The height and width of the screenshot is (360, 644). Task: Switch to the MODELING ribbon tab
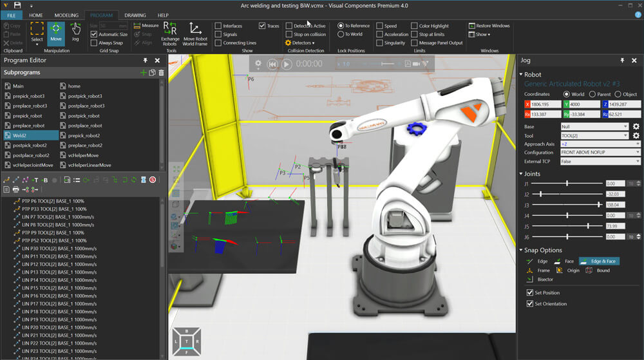pyautogui.click(x=66, y=15)
